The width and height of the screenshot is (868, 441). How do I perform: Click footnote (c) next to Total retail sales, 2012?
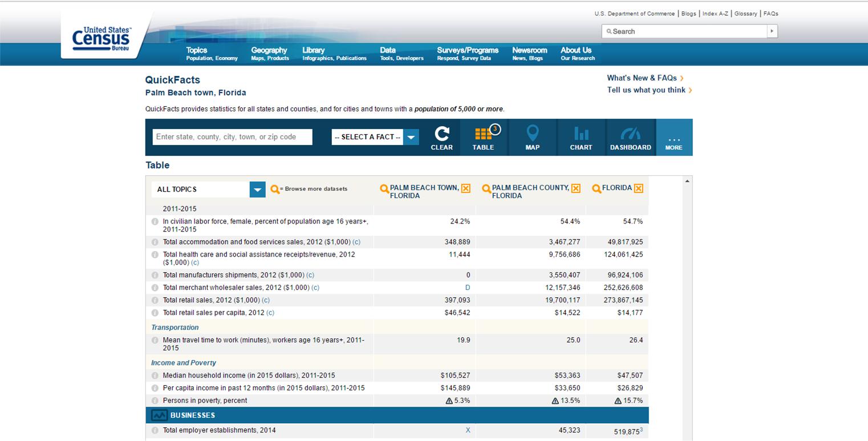click(x=266, y=300)
